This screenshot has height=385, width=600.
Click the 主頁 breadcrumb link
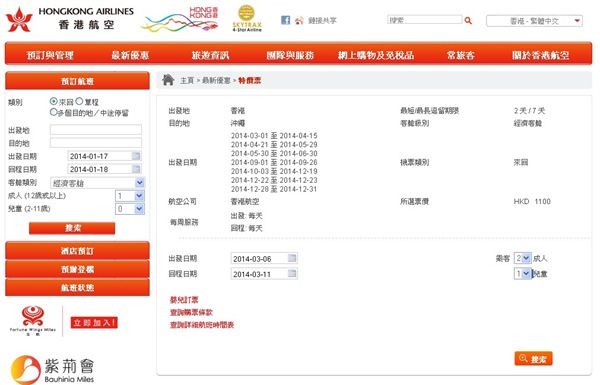(187, 80)
